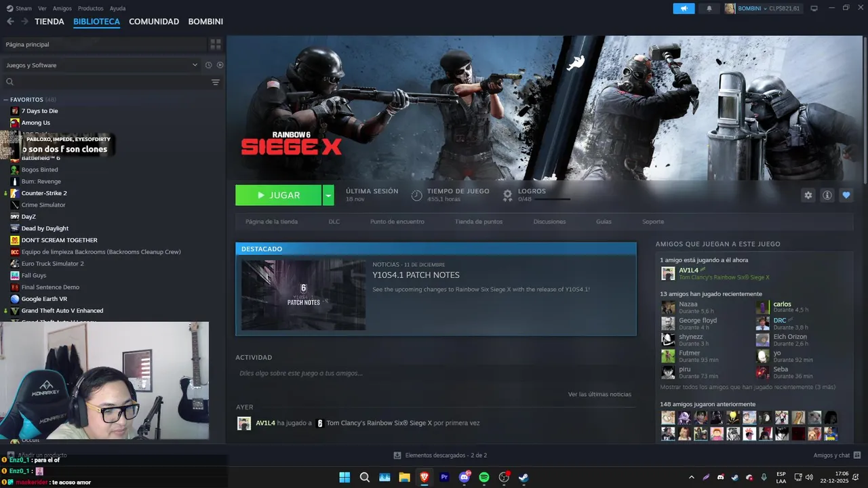Open Discord from taskbar
The width and height of the screenshot is (868, 488).
click(x=465, y=477)
